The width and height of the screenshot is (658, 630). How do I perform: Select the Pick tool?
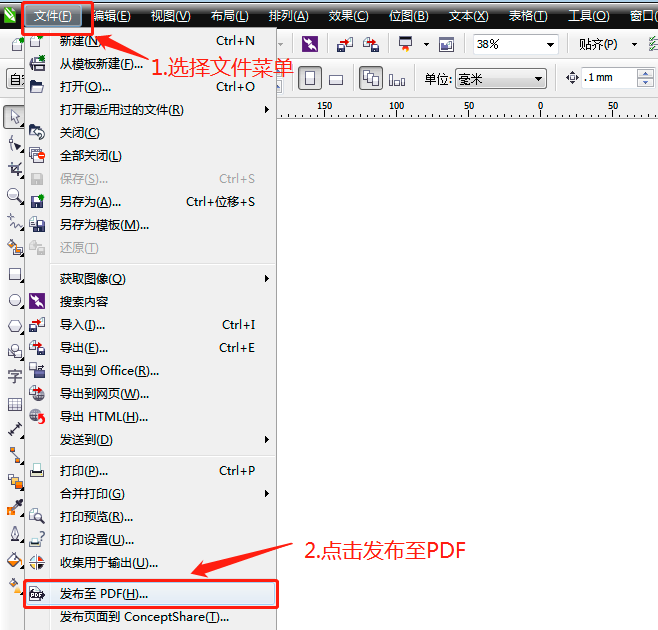pos(15,117)
